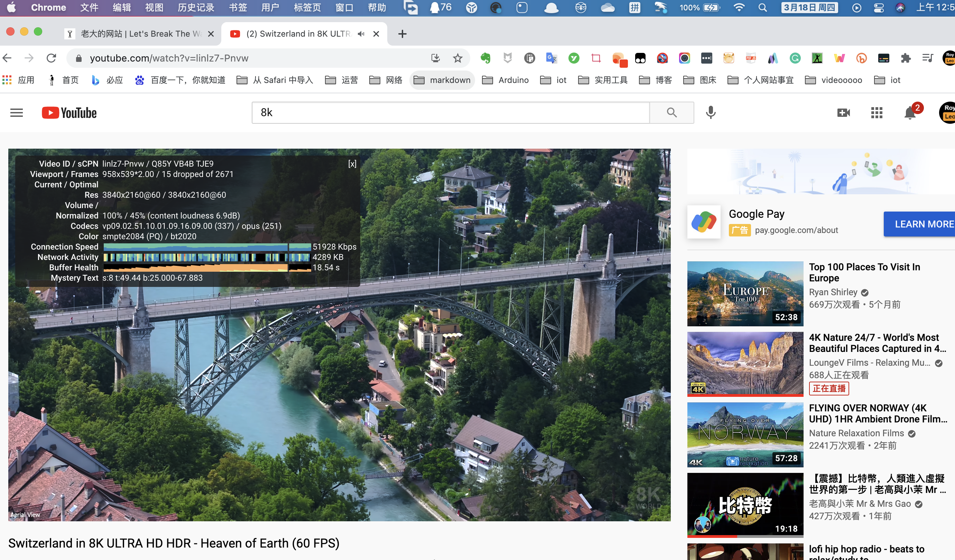
Task: Open the Google Translate extension icon
Action: click(551, 58)
